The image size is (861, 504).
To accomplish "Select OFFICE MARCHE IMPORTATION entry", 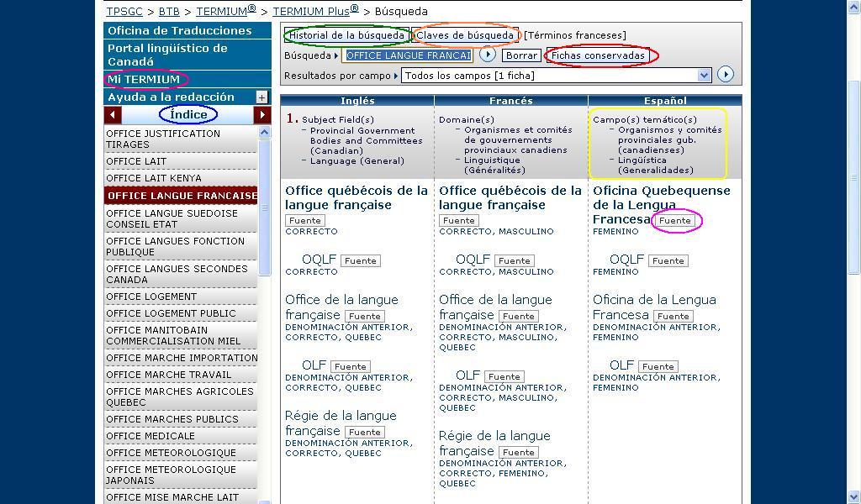I will click(180, 358).
